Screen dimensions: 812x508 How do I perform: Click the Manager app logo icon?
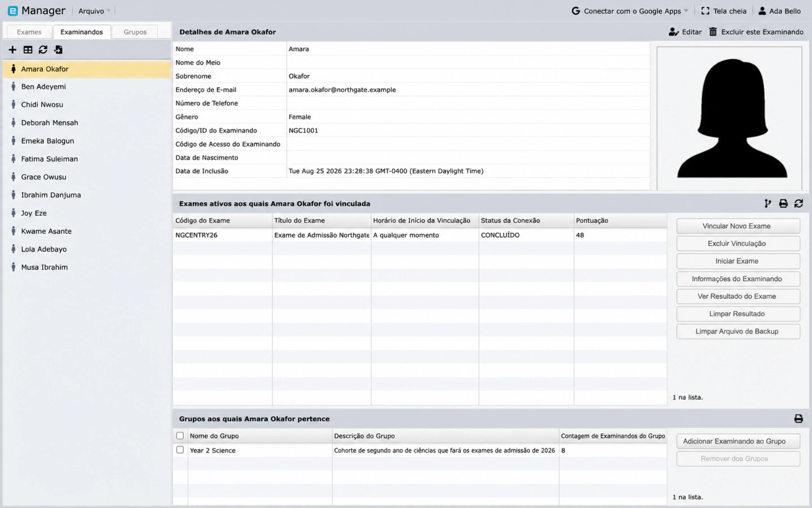(x=13, y=11)
